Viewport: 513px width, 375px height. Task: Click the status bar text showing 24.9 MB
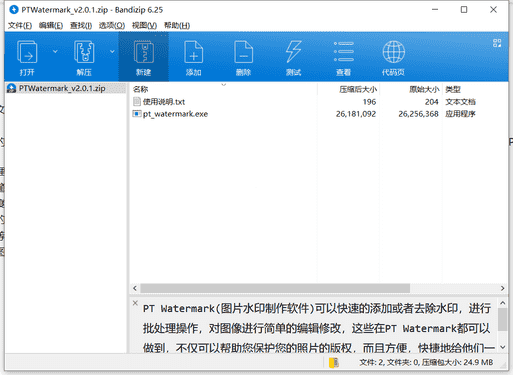point(426,362)
